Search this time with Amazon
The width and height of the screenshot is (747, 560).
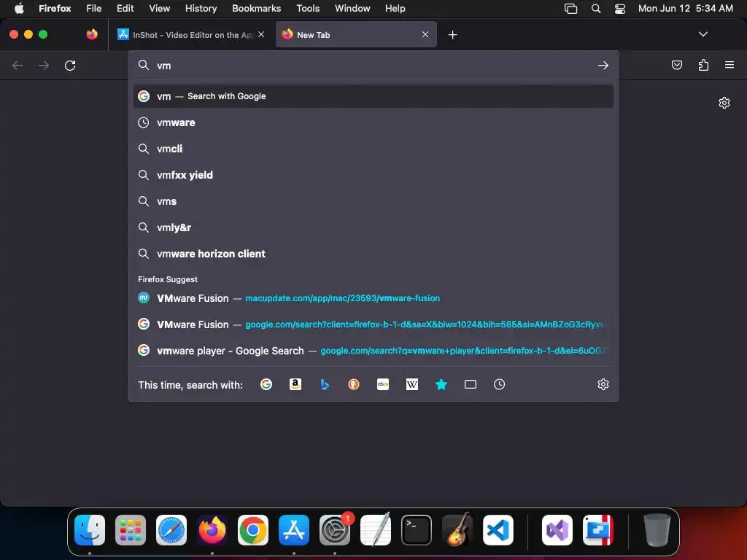(295, 384)
